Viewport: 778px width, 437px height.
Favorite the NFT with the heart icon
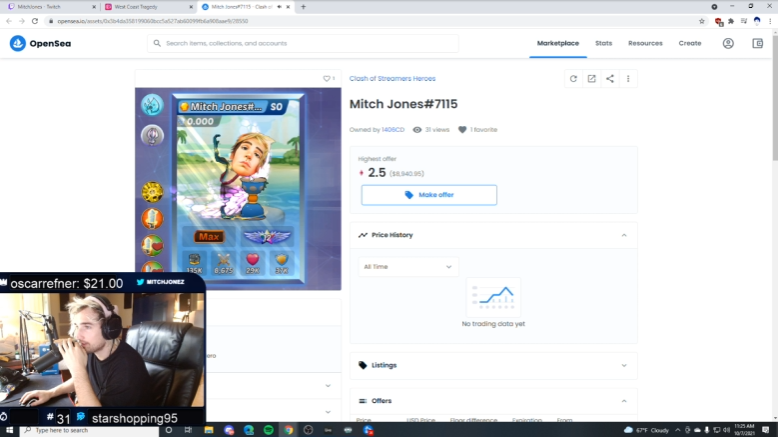(326, 78)
